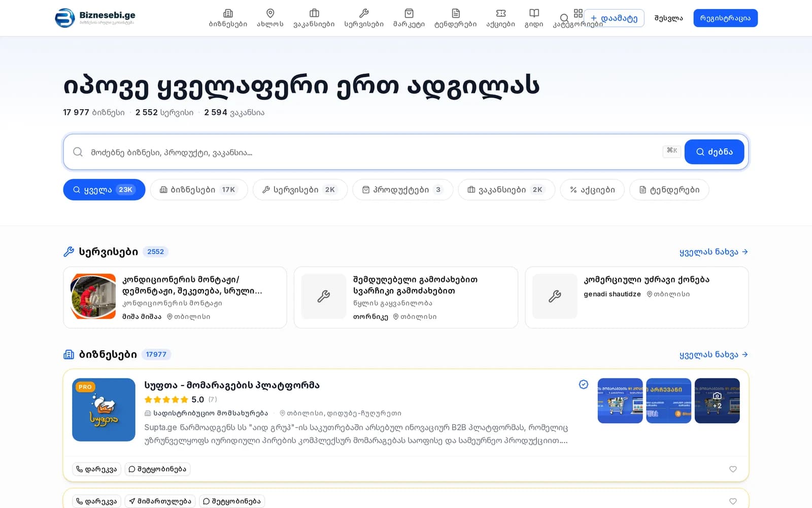Open კონდიციონერის მონტაჟი service title
812x508 pixels.
(192, 285)
